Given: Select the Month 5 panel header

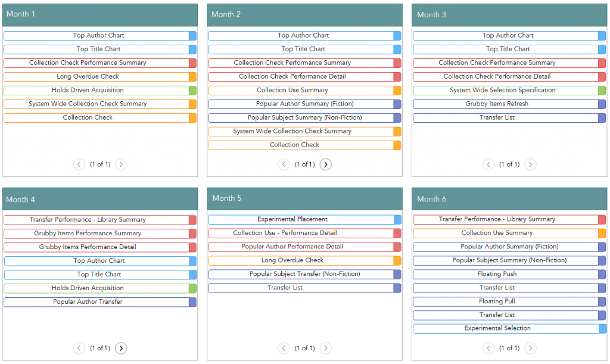Looking at the screenshot, I should pyautogui.click(x=304, y=198).
